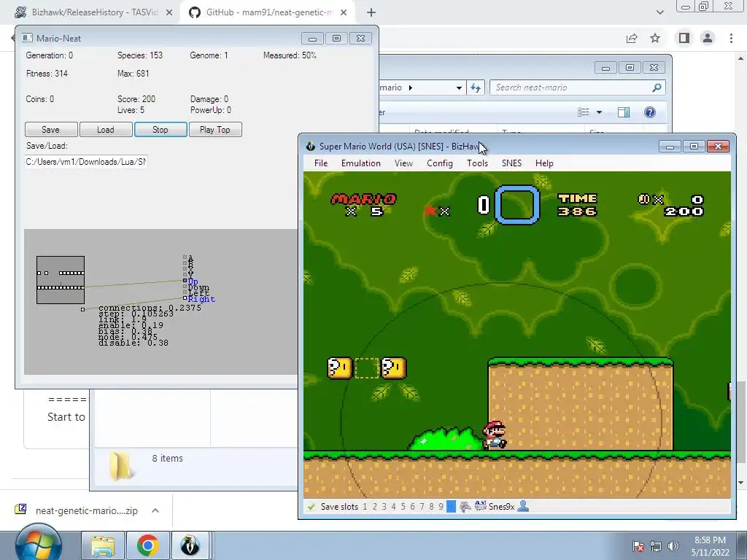Screen dimensions: 747x560
Task: Open the Windows Start menu
Action: click(x=38, y=544)
